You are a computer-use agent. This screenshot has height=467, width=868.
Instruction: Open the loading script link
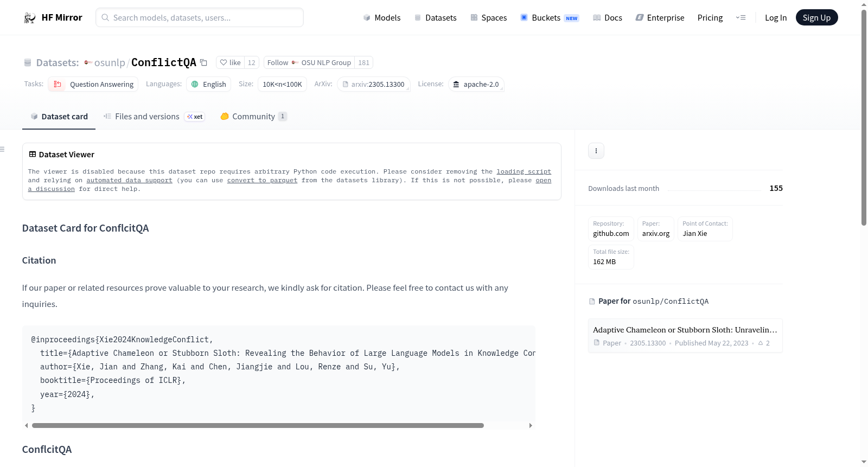click(x=524, y=171)
